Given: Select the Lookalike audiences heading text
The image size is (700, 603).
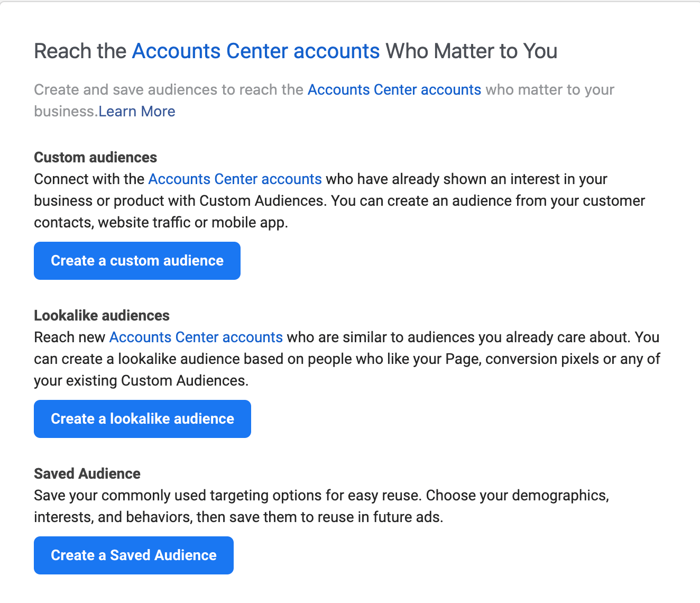Looking at the screenshot, I should coord(102,316).
